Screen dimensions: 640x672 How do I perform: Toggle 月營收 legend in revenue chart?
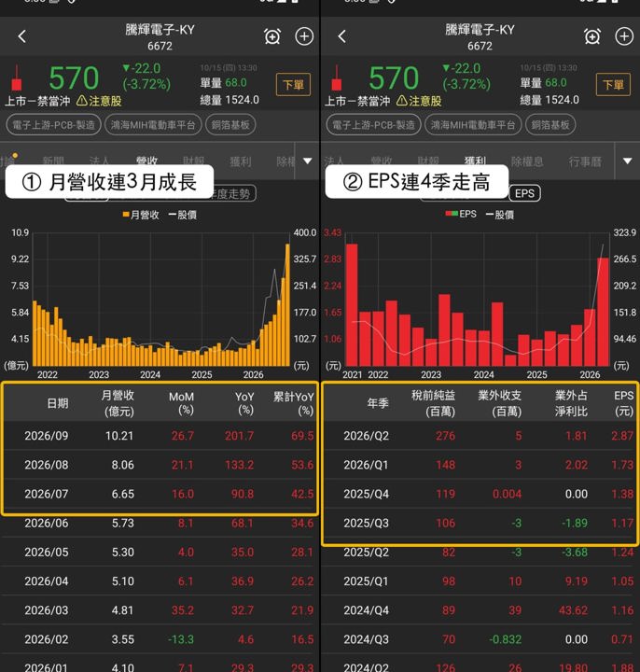(141, 215)
